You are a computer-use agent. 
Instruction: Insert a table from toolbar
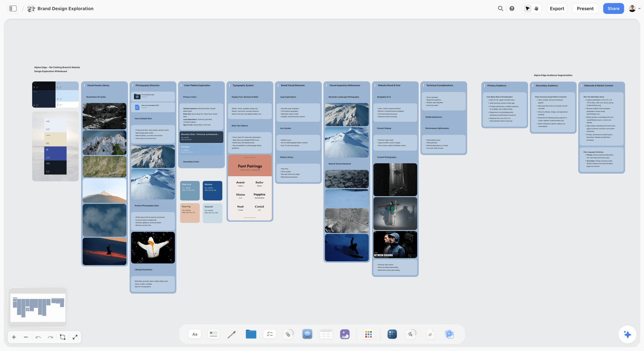click(x=326, y=334)
